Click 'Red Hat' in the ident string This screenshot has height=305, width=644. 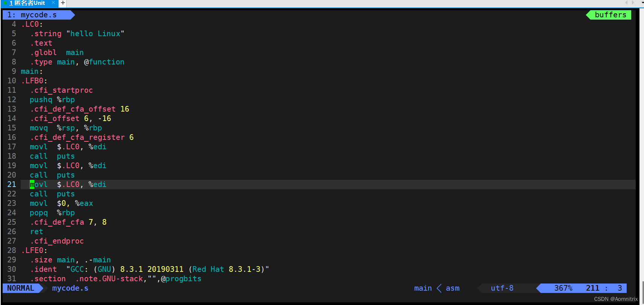(x=208, y=269)
